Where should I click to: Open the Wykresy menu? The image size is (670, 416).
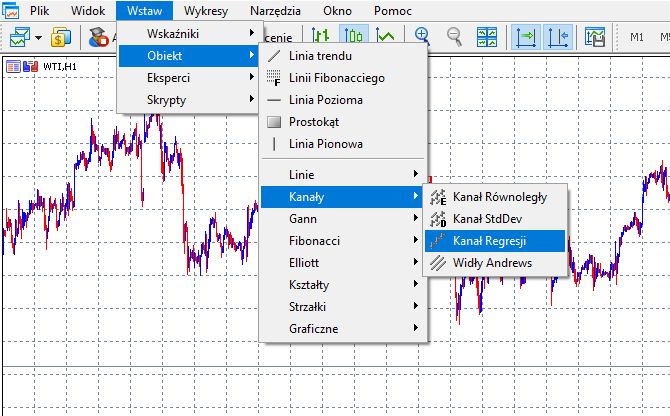pos(206,11)
